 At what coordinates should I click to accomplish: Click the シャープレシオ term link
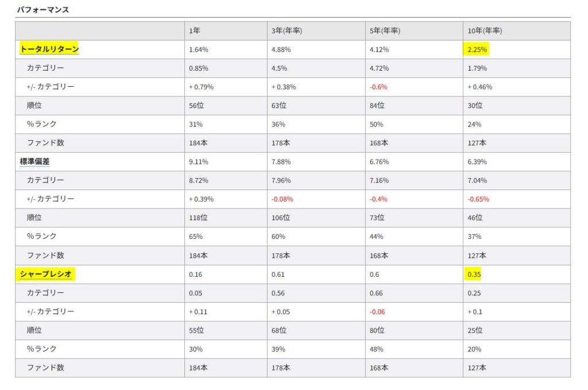[x=46, y=274]
